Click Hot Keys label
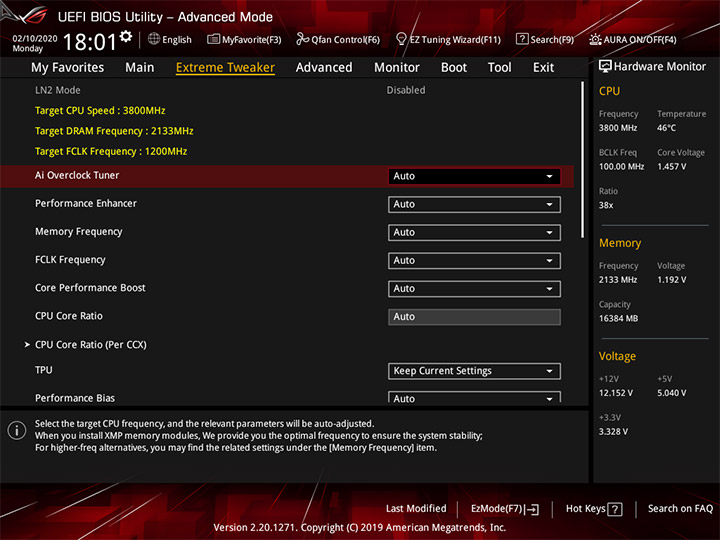Image resolution: width=720 pixels, height=540 pixels. click(585, 509)
